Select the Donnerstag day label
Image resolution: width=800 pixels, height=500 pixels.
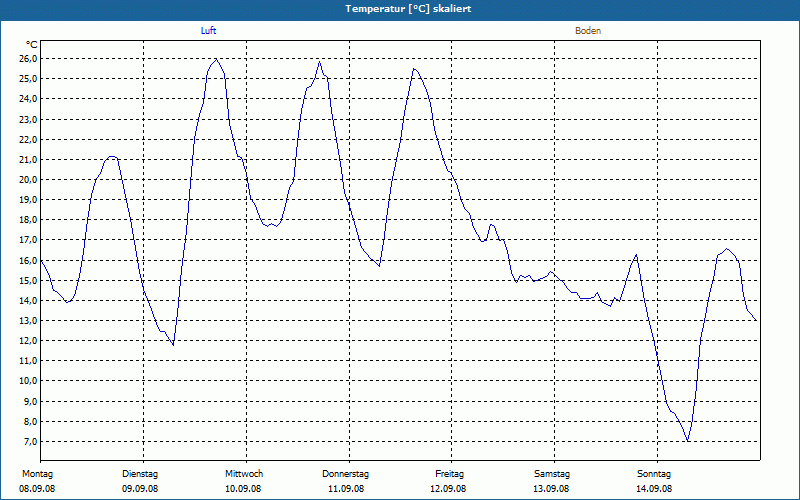point(345,474)
